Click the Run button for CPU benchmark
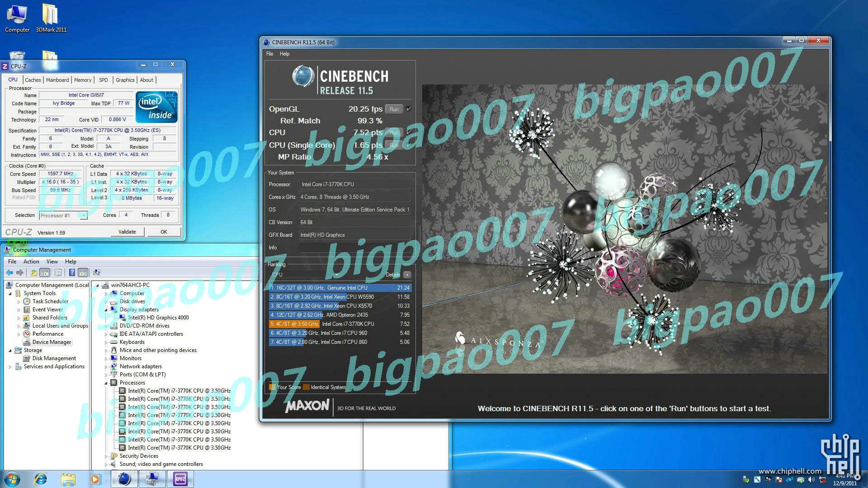The height and width of the screenshot is (488, 868). point(393,132)
